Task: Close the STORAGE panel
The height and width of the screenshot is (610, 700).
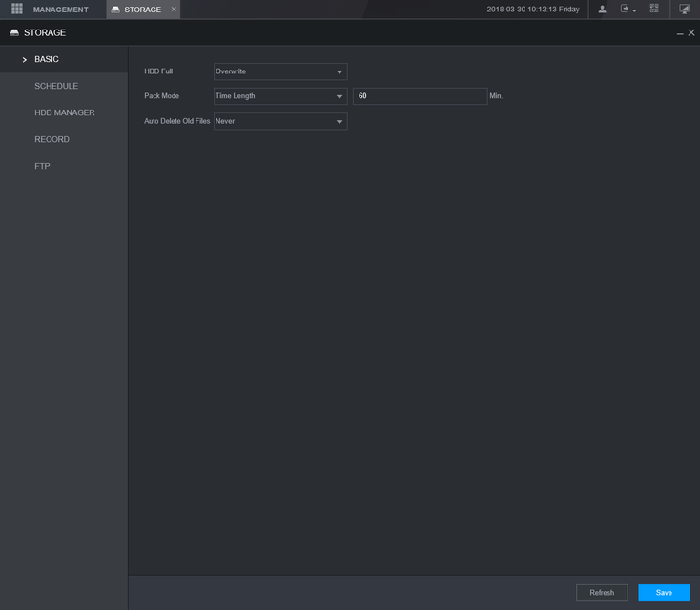Action: [691, 32]
